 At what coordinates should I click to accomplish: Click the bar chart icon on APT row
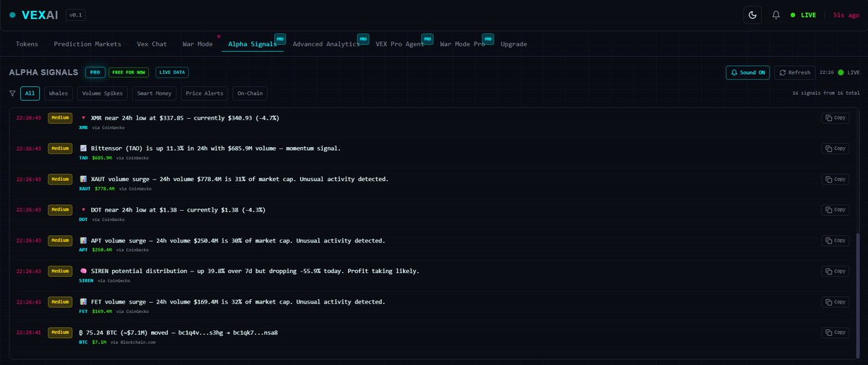coord(83,240)
